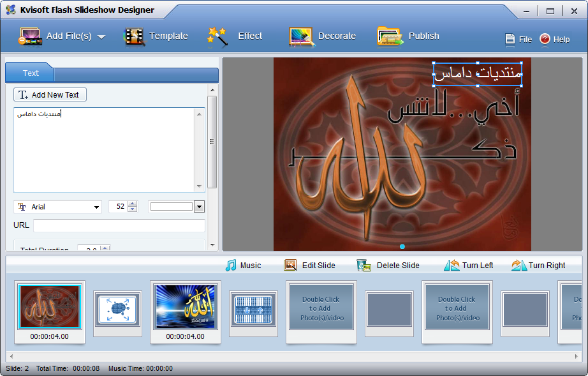Click the Edit Slide icon

290,266
